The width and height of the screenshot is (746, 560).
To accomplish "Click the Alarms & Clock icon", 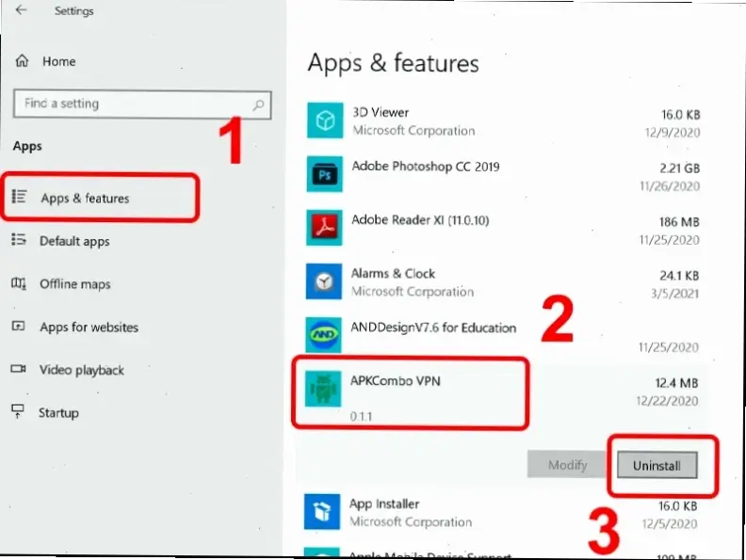I will [x=323, y=281].
